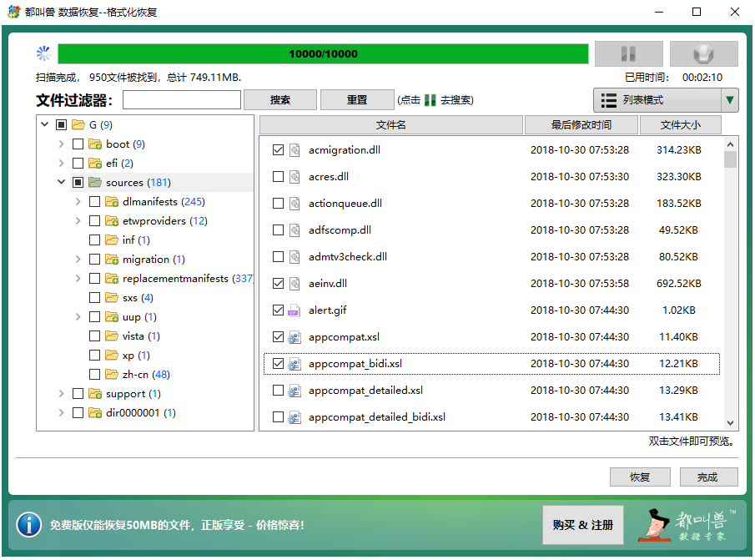Click the sources folder icon

click(x=95, y=183)
